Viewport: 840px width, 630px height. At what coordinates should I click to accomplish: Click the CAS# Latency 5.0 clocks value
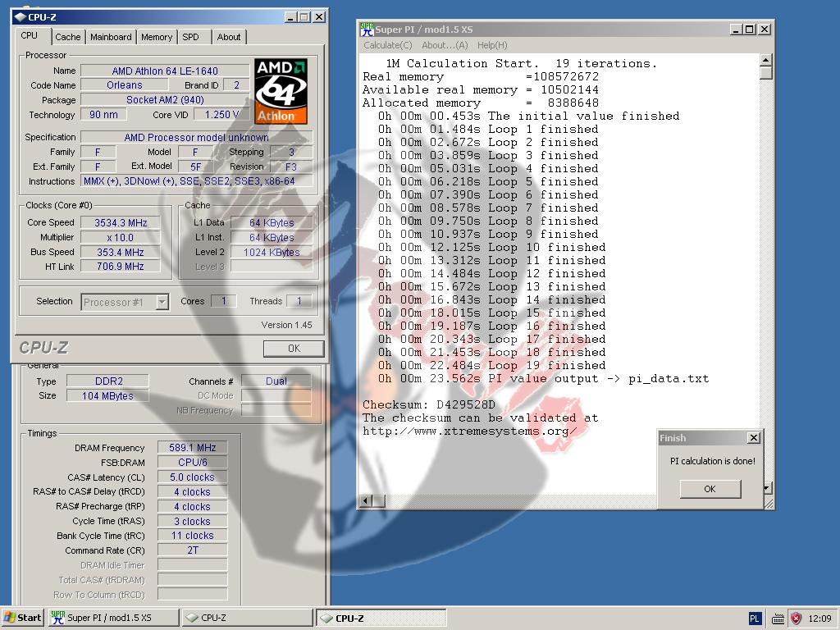click(192, 477)
